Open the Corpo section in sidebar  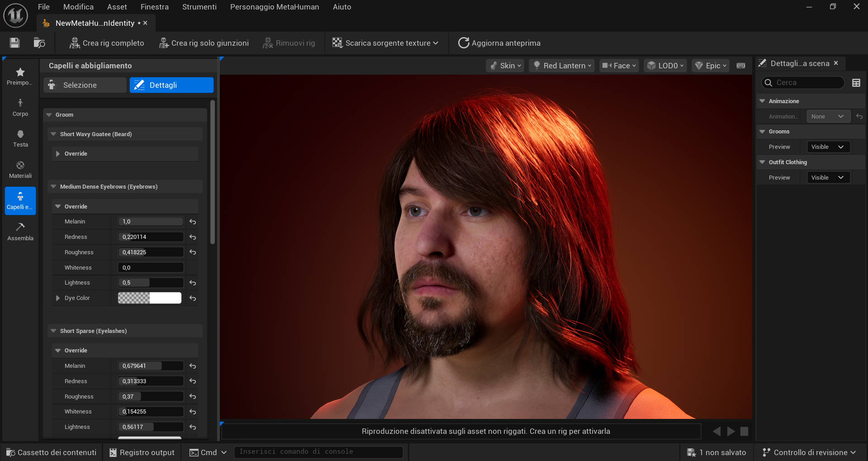[x=20, y=108]
